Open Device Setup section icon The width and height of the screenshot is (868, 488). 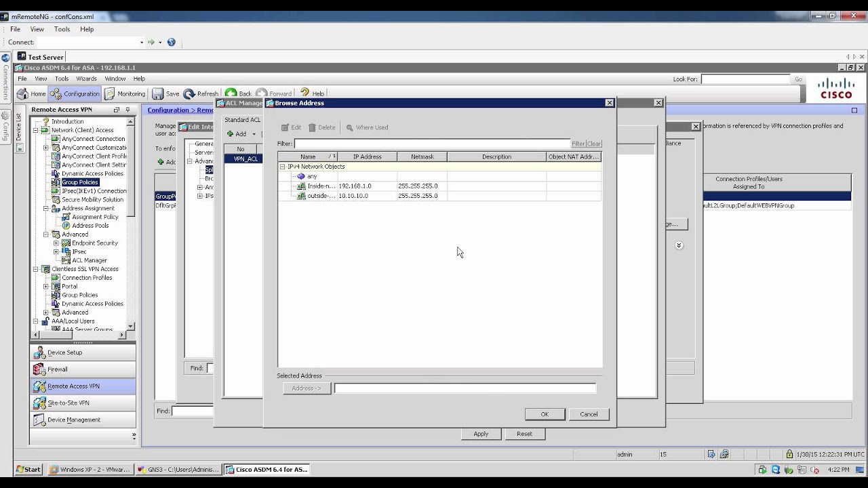[39, 352]
